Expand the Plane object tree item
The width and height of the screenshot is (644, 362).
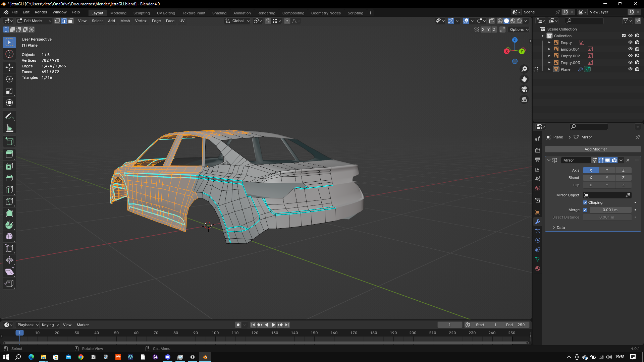[x=549, y=69]
